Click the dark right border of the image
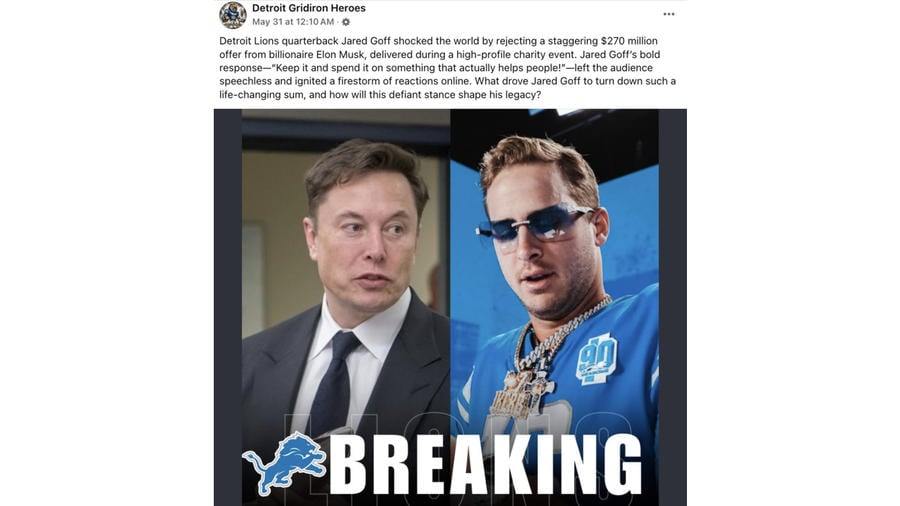 click(673, 307)
